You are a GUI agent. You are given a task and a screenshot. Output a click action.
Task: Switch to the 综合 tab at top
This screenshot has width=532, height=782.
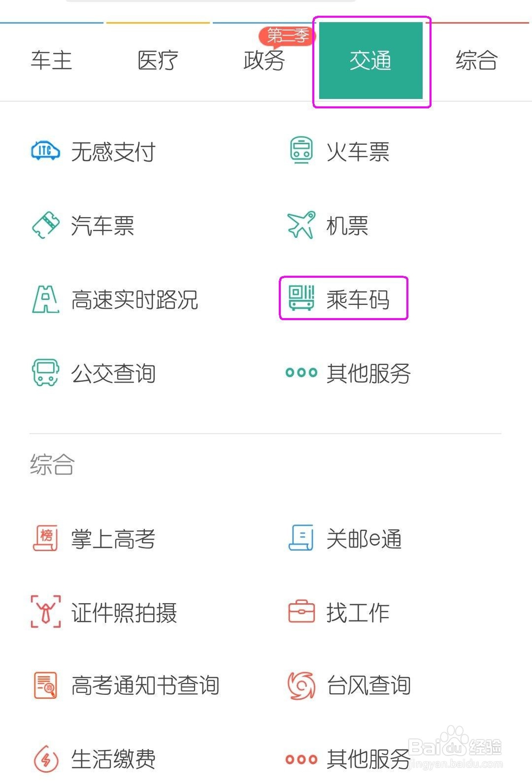click(477, 60)
